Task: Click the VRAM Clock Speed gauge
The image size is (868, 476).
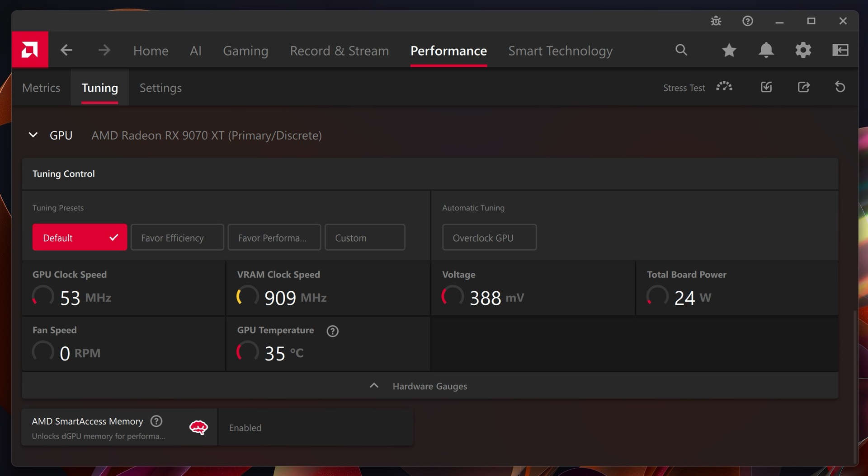Action: pos(248,296)
